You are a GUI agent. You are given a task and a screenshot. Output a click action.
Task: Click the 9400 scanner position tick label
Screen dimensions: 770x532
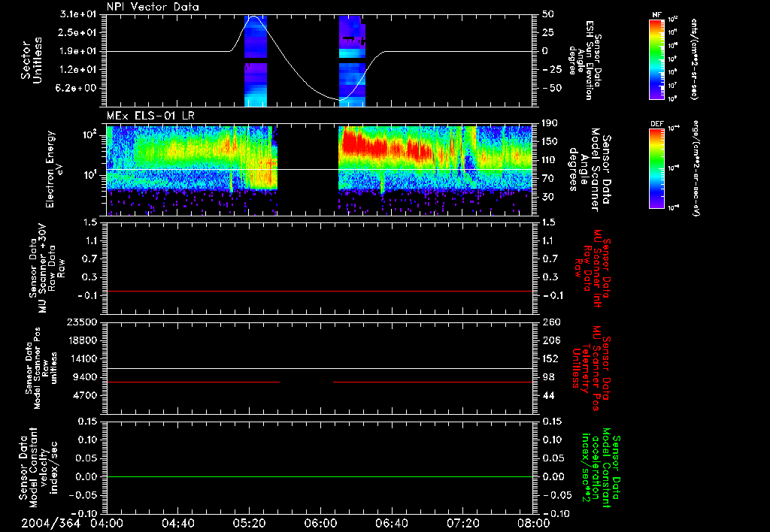(84, 377)
